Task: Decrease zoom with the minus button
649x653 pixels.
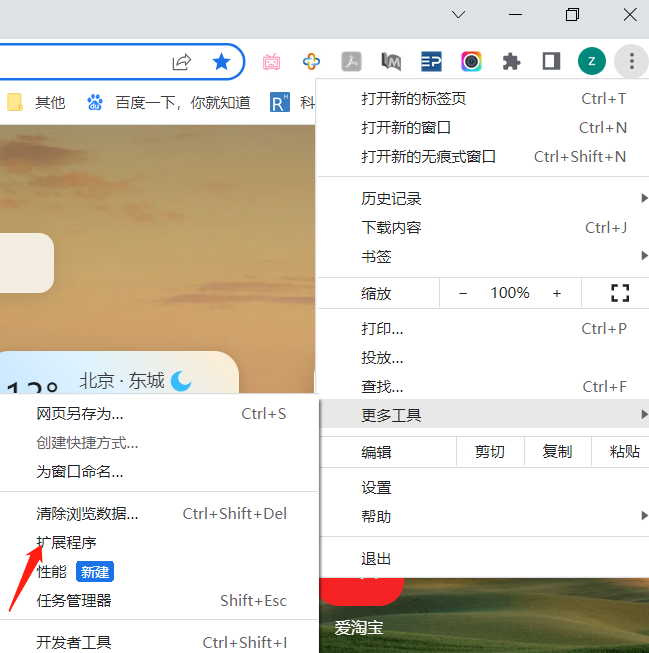Action: coord(463,293)
